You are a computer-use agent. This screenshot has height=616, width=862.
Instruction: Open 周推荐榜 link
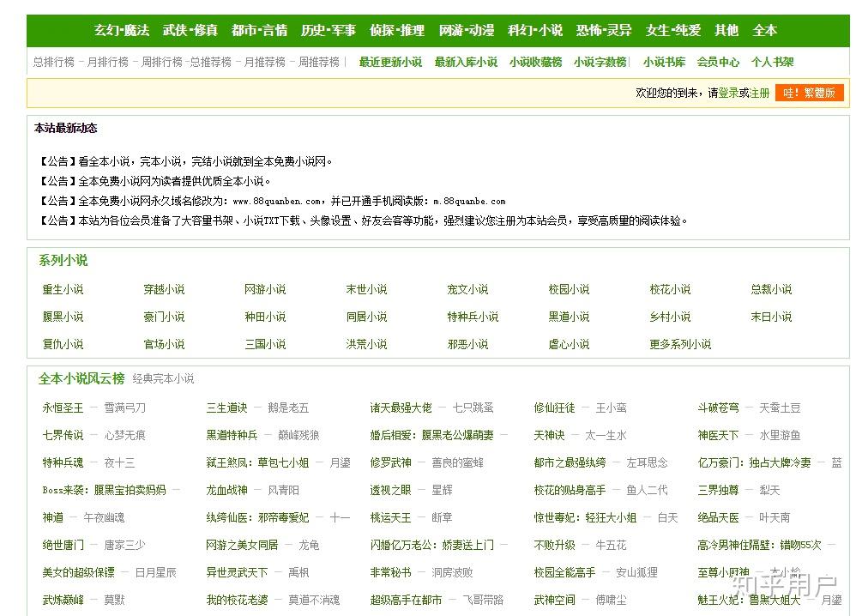(319, 62)
